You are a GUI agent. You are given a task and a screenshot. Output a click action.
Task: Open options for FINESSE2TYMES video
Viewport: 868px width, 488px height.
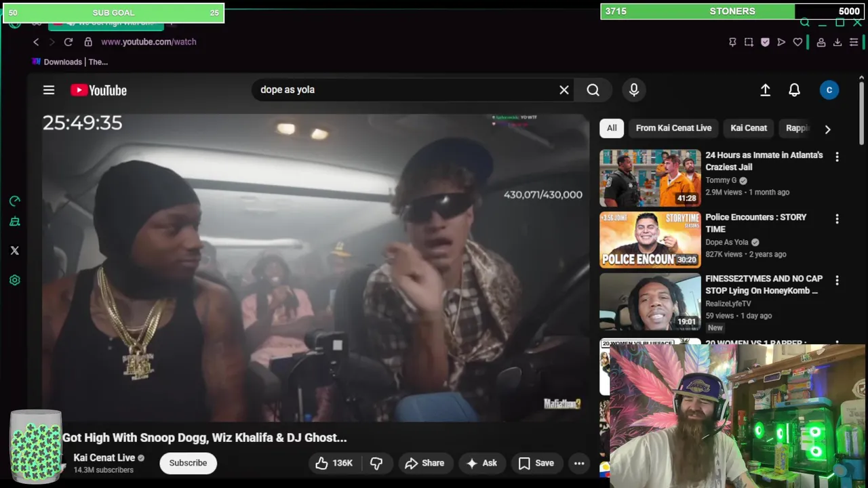pyautogui.click(x=837, y=280)
